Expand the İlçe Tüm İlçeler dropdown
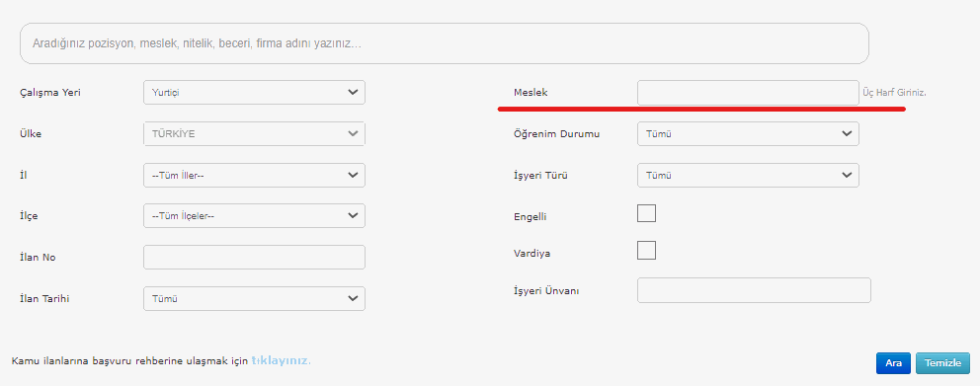Viewport: 980px width, 386px height. coord(254,216)
